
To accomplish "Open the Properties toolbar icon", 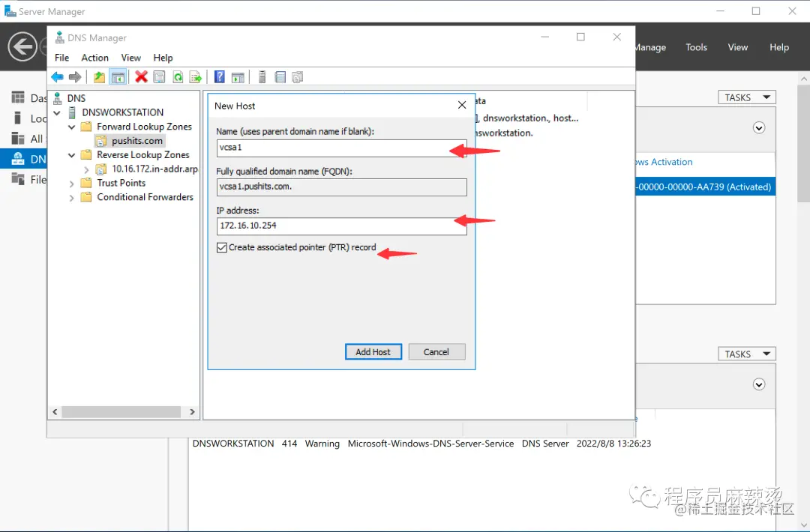I will click(x=159, y=77).
